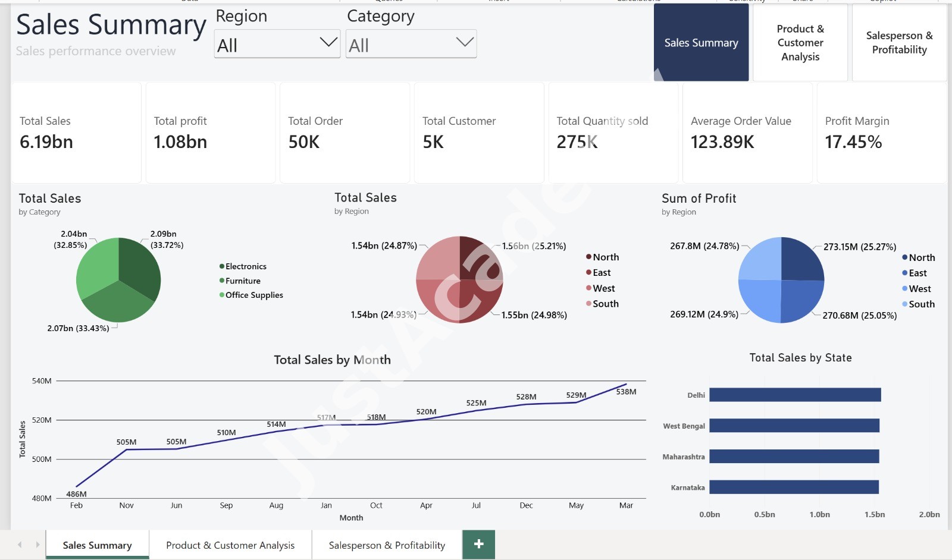Image resolution: width=952 pixels, height=560 pixels.
Task: Select Office Supplies legend marker
Action: tap(222, 295)
